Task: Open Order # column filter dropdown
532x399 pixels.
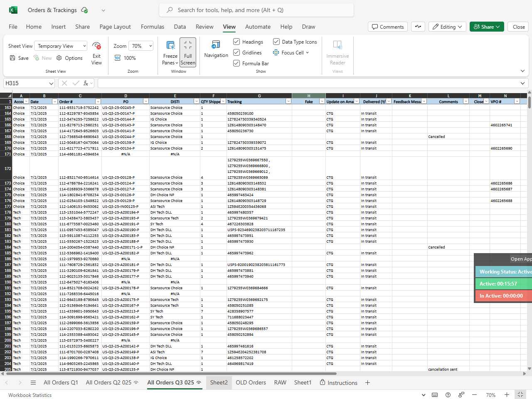Action: (x=98, y=101)
